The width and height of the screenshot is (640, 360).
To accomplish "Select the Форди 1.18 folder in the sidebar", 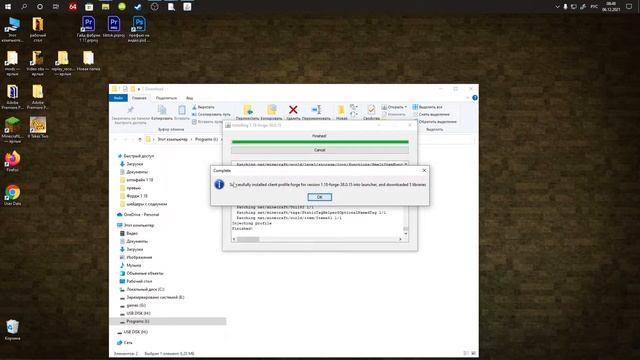I will tap(137, 196).
